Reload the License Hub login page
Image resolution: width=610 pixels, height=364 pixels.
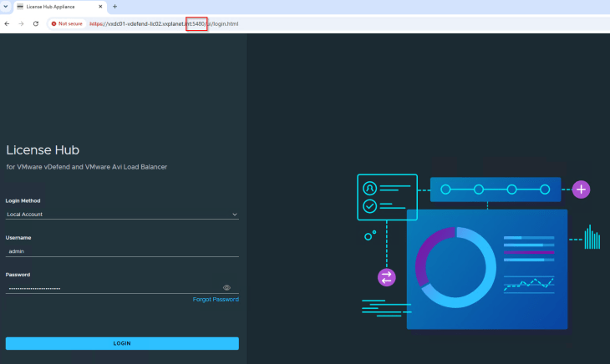pos(36,23)
